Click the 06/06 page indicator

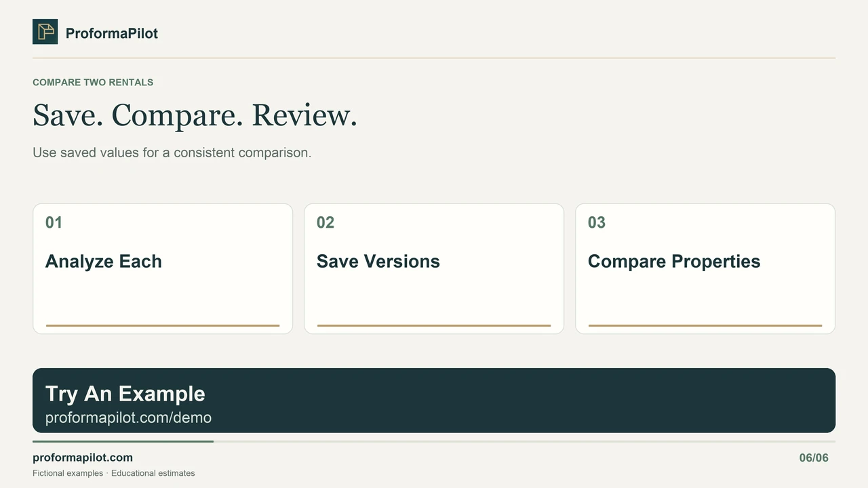click(x=814, y=457)
